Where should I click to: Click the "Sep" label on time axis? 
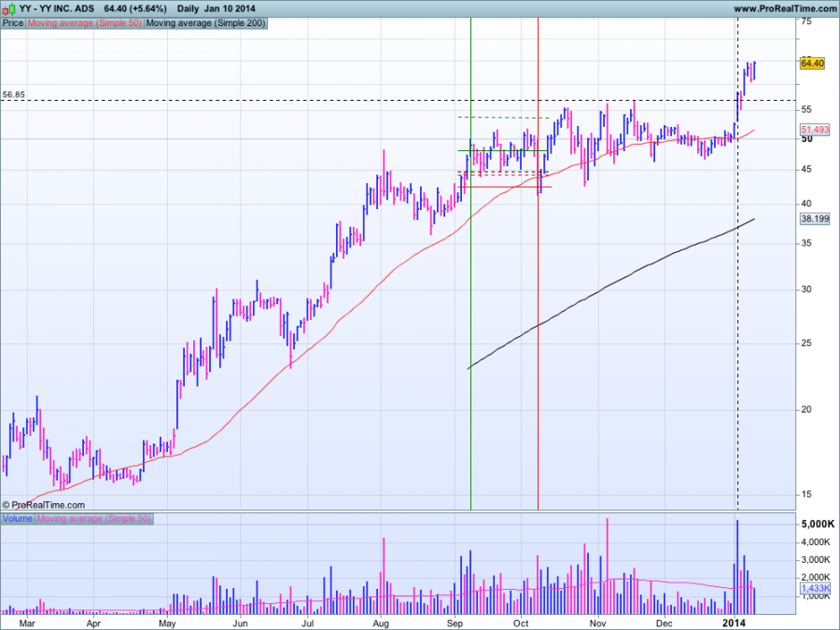click(x=455, y=623)
